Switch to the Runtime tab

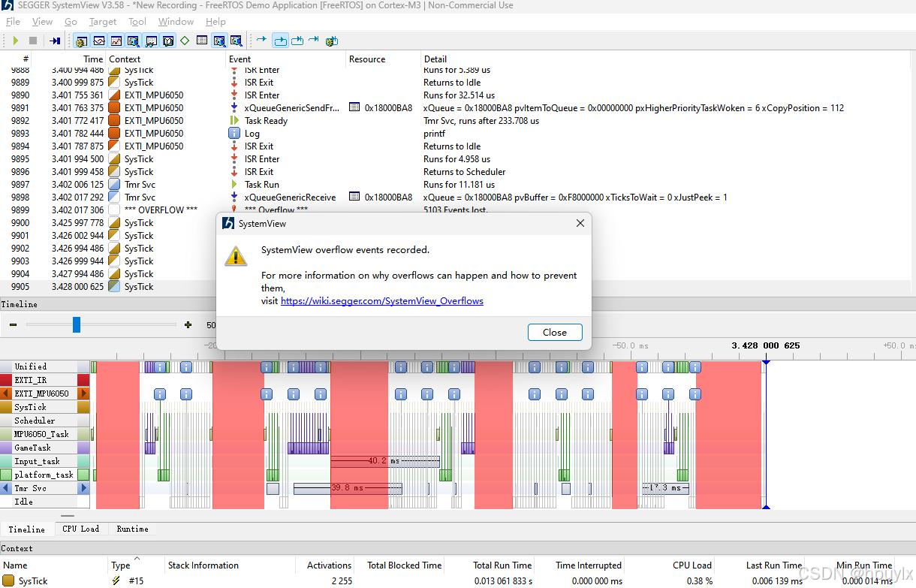[131, 529]
